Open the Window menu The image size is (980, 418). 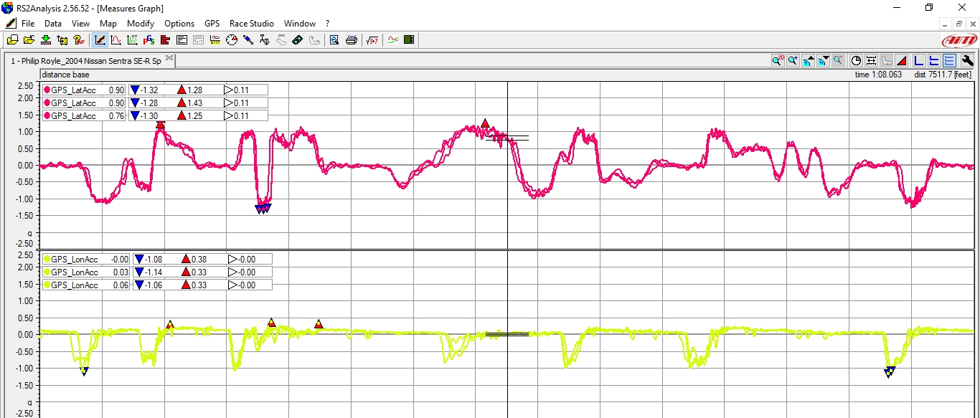click(300, 24)
